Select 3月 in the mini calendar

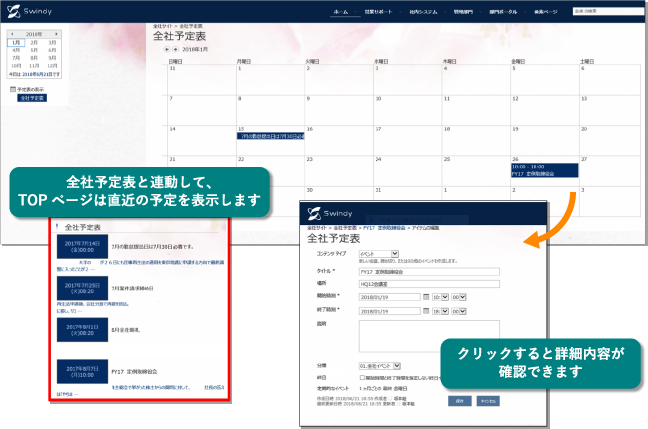click(x=52, y=43)
